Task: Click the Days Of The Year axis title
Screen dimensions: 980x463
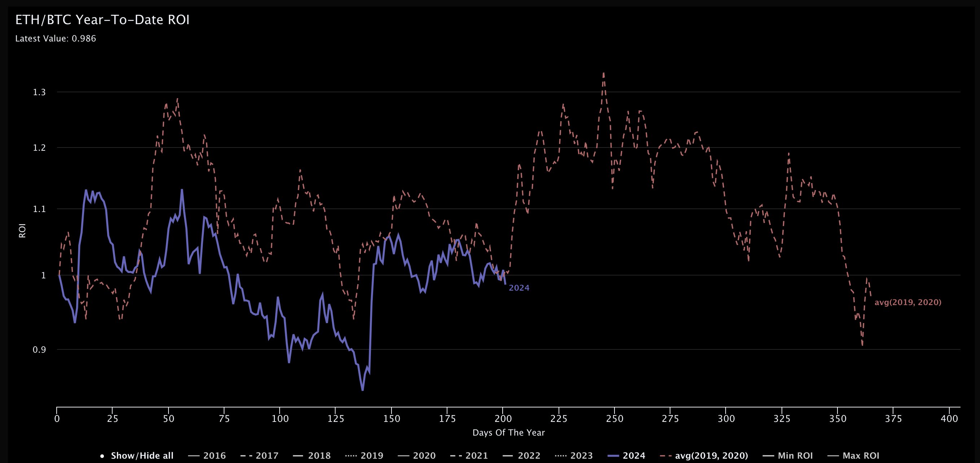Action: click(x=508, y=433)
